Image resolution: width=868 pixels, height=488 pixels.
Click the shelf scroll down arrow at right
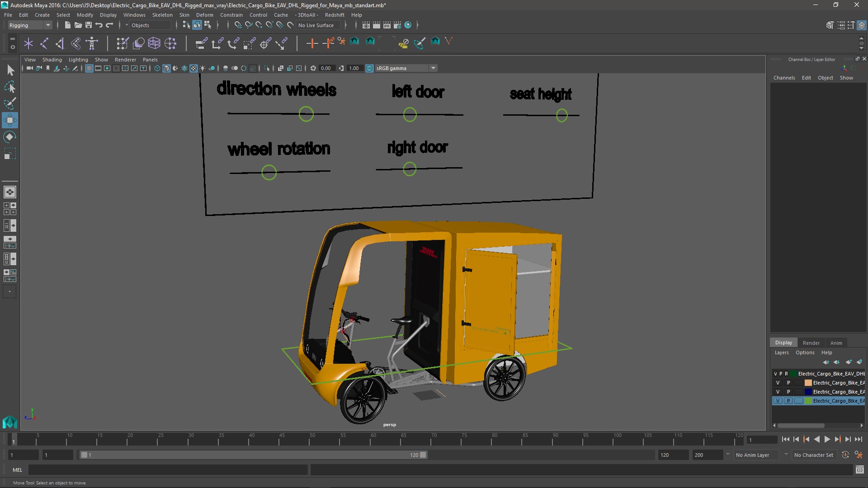pos(861,48)
